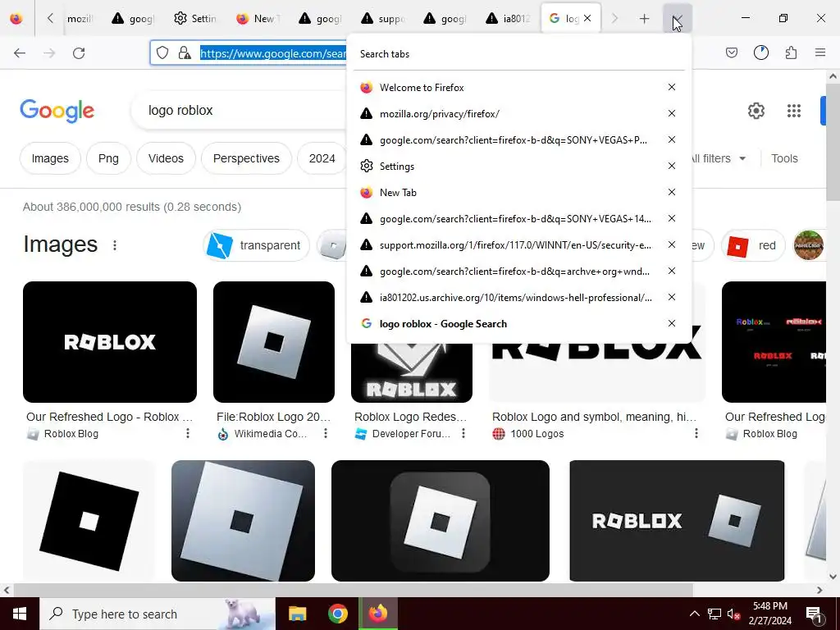Switch to Settings tab in list
840x630 pixels.
click(507, 166)
